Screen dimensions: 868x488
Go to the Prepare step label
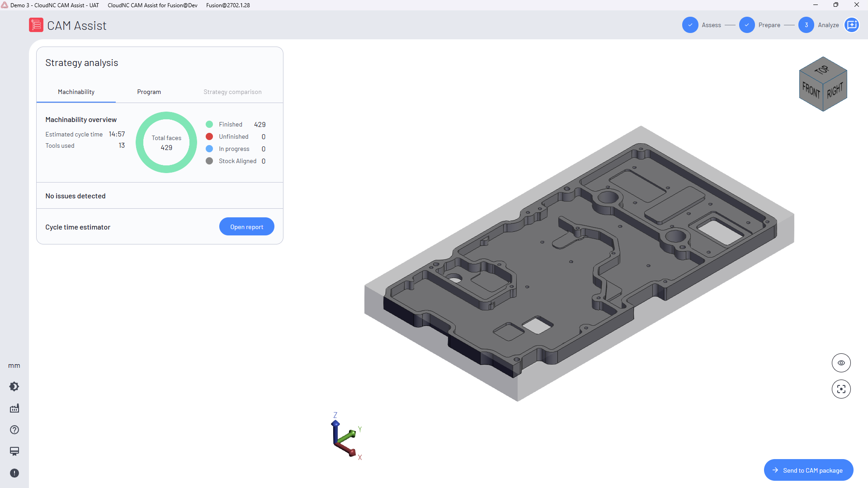pos(769,25)
